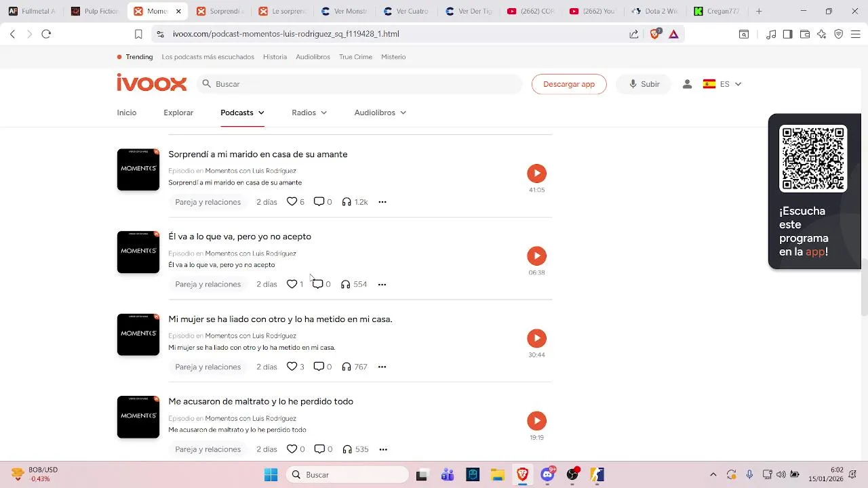Select Pareja y relaciones tag on Sorprendí episode
This screenshot has width=868, height=488.
click(x=208, y=202)
